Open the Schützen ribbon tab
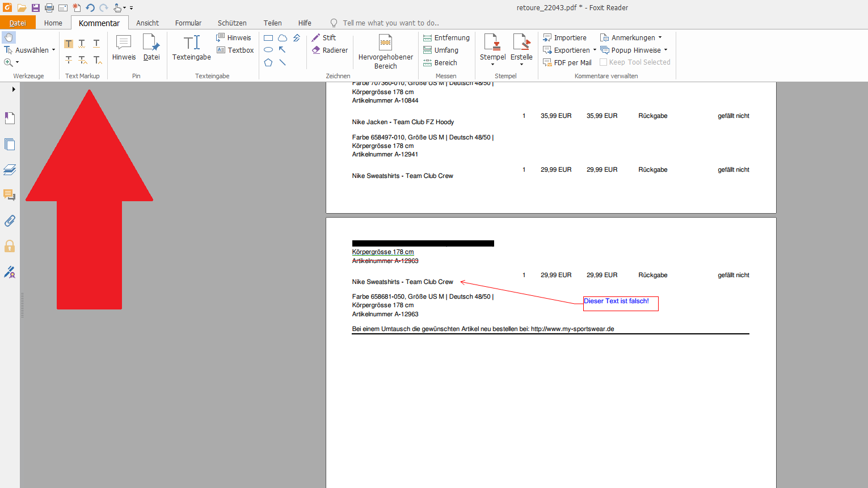This screenshot has width=868, height=488. coord(232,23)
